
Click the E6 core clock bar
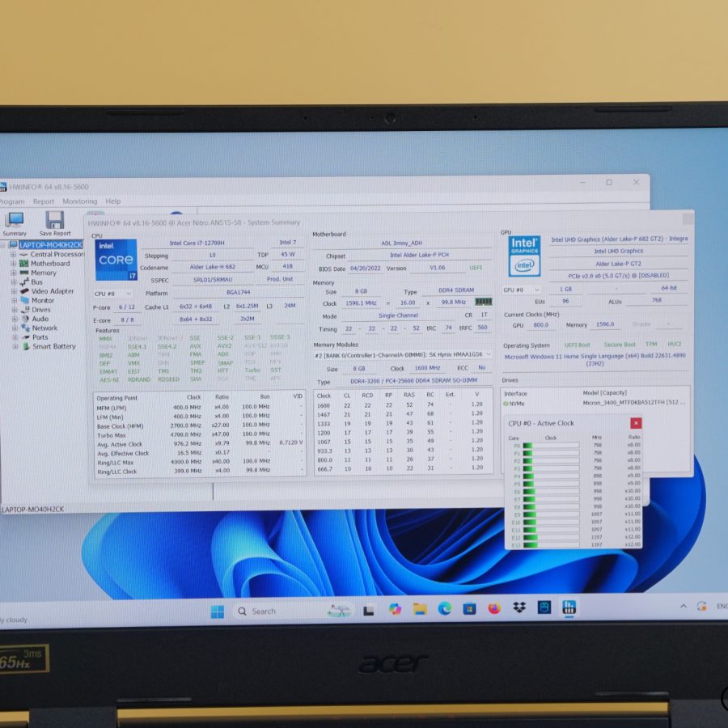551,492
